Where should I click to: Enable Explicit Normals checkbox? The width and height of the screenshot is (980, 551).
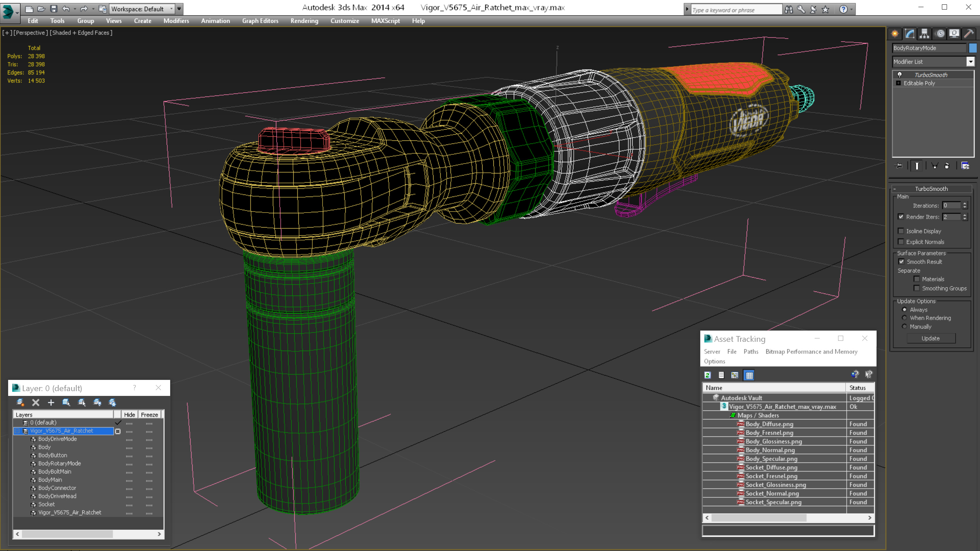click(901, 241)
